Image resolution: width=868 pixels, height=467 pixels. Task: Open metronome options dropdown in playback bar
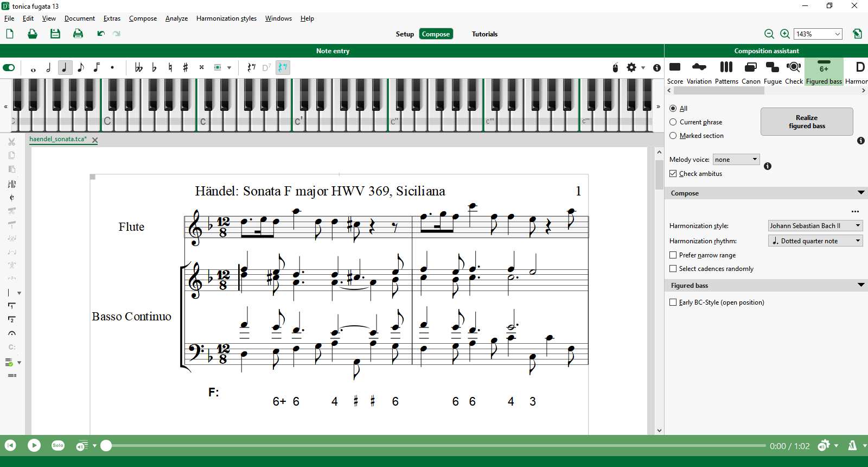click(865, 445)
